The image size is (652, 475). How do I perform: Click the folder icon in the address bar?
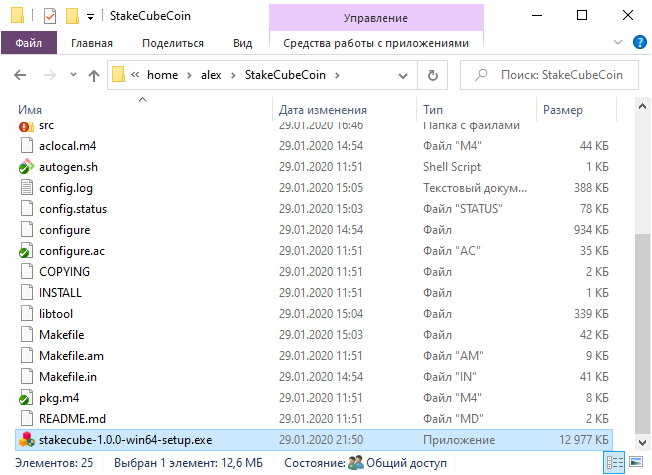119,75
